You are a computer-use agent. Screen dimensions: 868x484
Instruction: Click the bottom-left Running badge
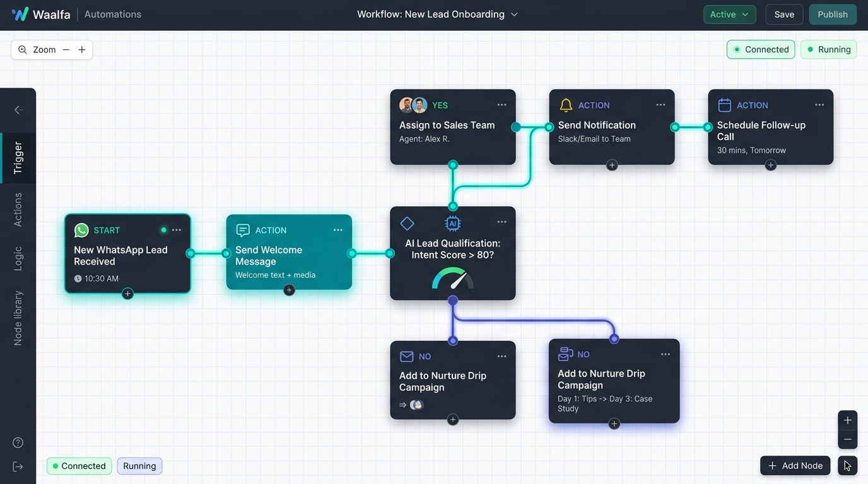point(139,466)
